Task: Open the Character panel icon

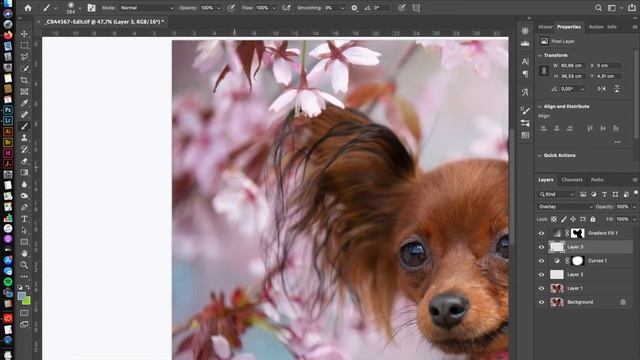Action: (x=525, y=61)
